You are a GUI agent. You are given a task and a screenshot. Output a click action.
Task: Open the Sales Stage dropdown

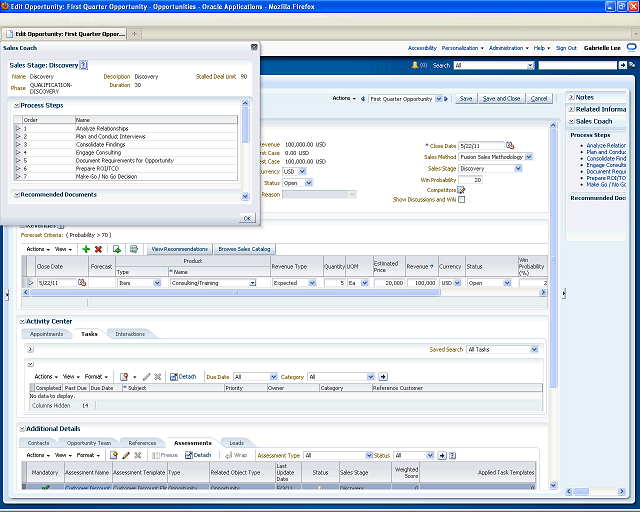pos(518,168)
